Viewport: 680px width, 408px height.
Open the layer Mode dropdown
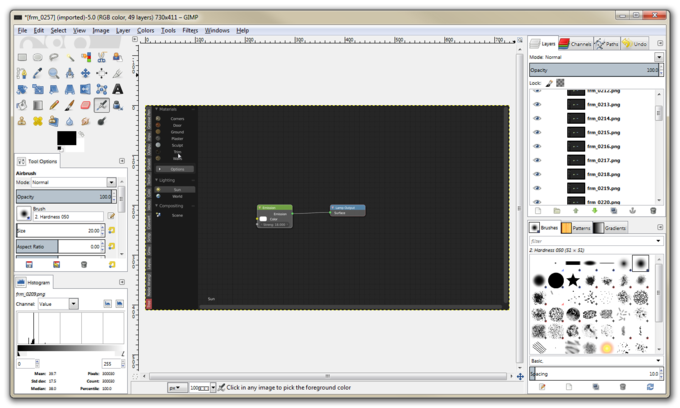point(659,57)
